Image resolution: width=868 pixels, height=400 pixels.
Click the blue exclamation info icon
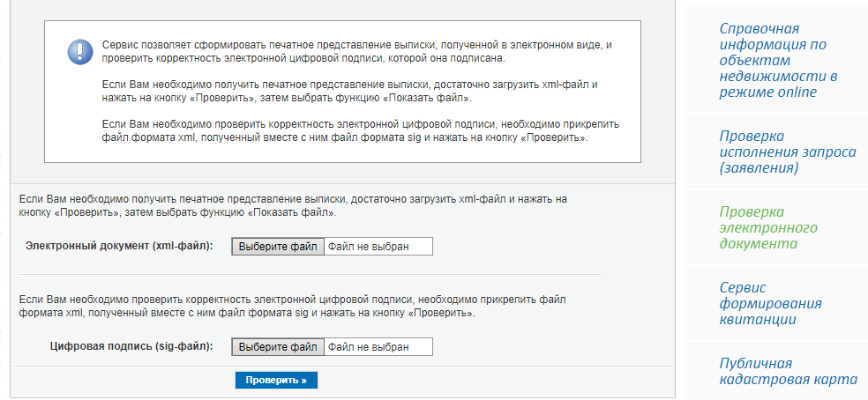pos(79,52)
